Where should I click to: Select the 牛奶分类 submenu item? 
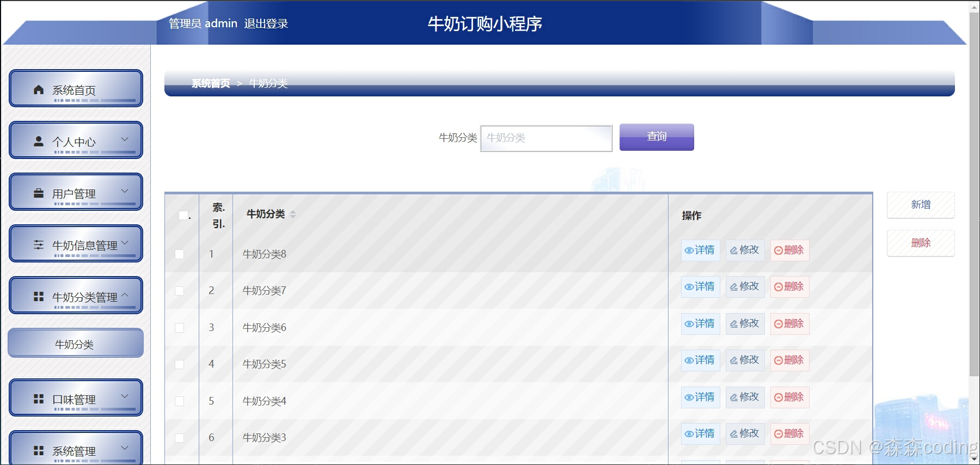coord(76,343)
